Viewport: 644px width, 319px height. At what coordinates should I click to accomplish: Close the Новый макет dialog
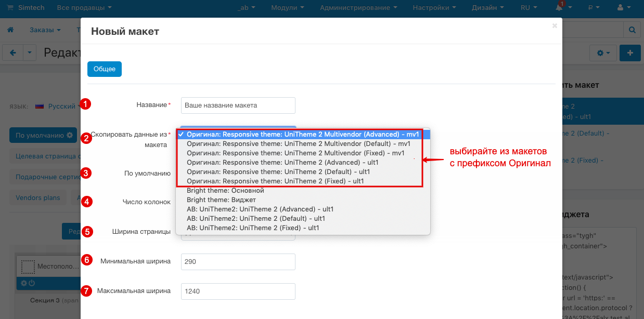(555, 25)
